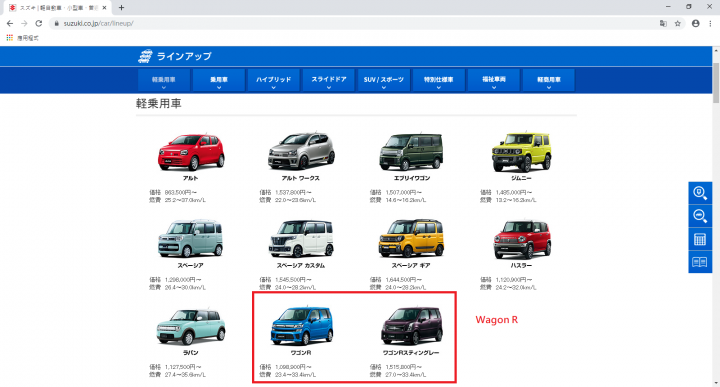Click the ラインアップ cars logo icon

click(145, 56)
